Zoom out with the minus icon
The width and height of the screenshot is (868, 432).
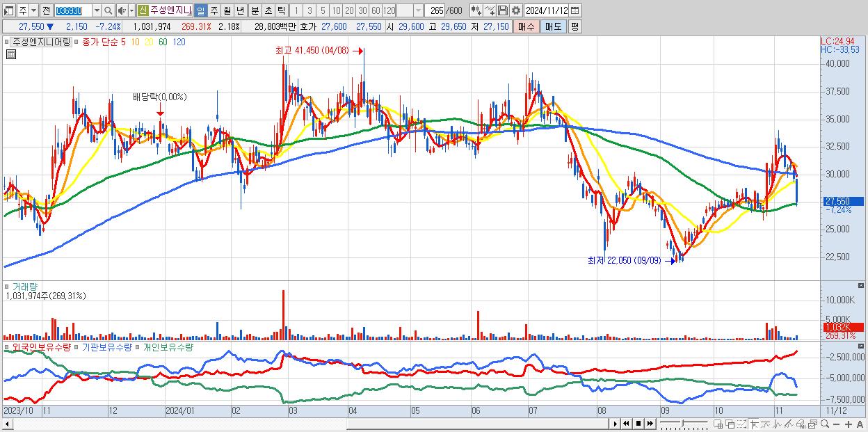[837, 424]
